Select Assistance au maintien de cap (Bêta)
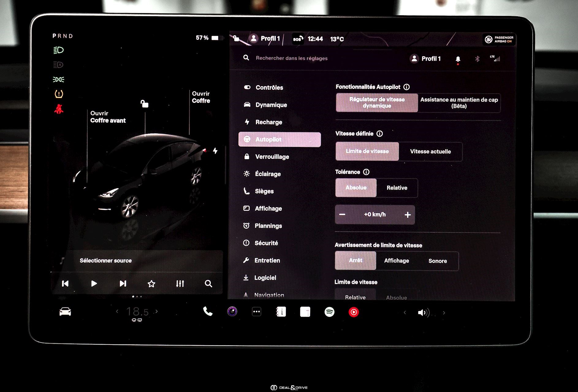The width and height of the screenshot is (578, 392). [x=459, y=103]
